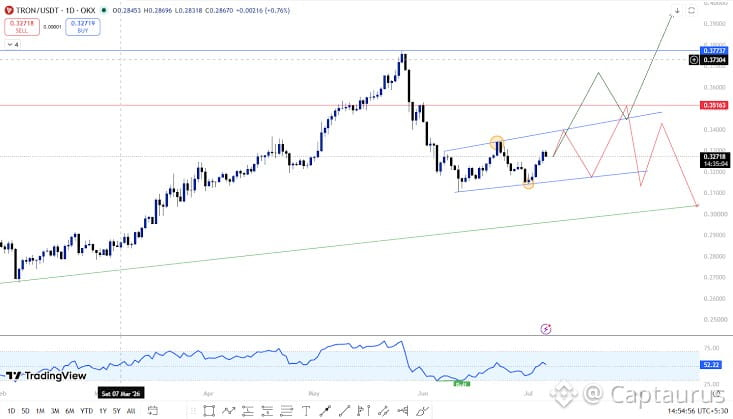The height and width of the screenshot is (419, 733).
Task: Switch the time range to 6M
Action: coord(70,411)
